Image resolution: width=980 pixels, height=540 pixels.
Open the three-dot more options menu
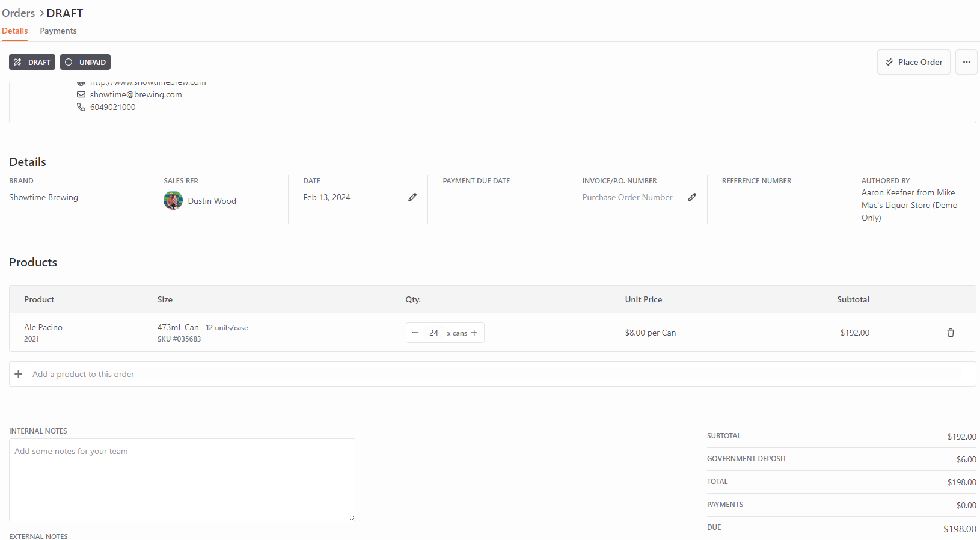tap(966, 62)
